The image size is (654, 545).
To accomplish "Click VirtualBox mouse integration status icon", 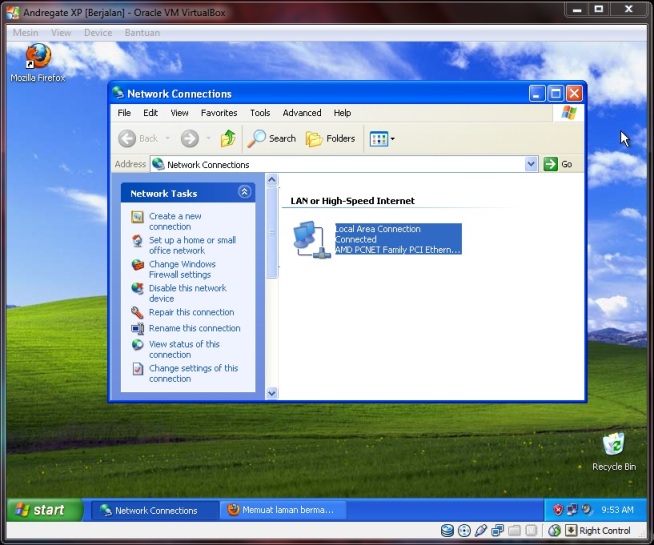I will 554,530.
